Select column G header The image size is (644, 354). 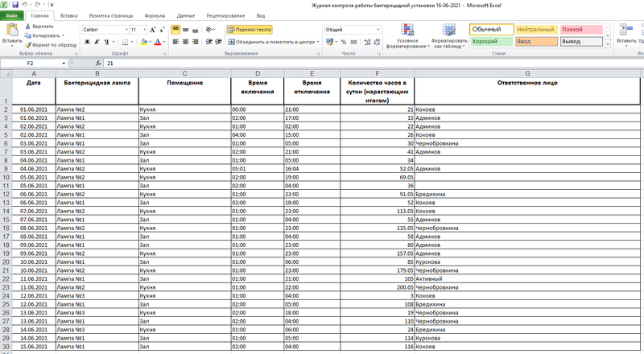point(527,73)
